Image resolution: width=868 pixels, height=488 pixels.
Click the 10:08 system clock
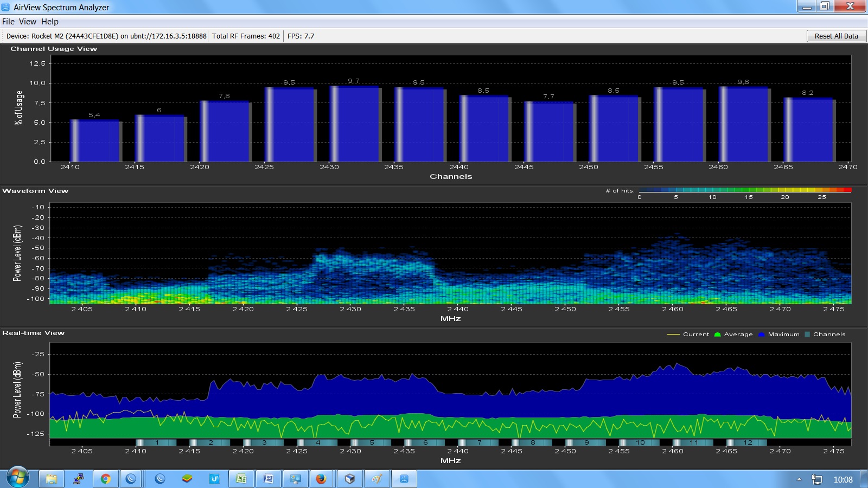coord(843,479)
